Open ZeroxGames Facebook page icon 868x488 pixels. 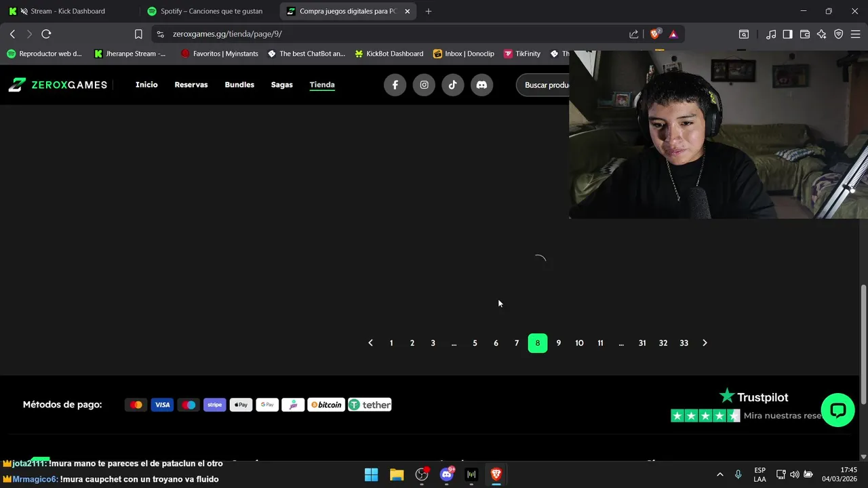[x=395, y=85]
